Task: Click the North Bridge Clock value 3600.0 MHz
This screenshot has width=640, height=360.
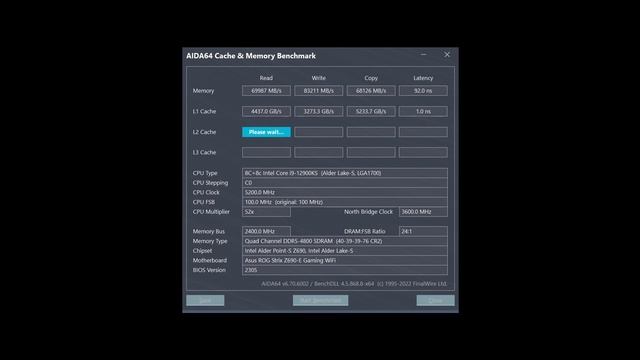Action: point(423,212)
